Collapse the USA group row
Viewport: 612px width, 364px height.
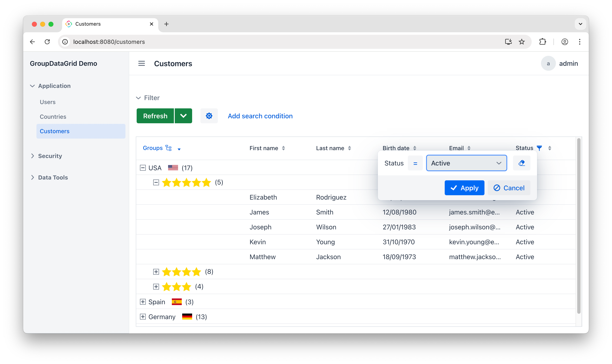pos(143,168)
